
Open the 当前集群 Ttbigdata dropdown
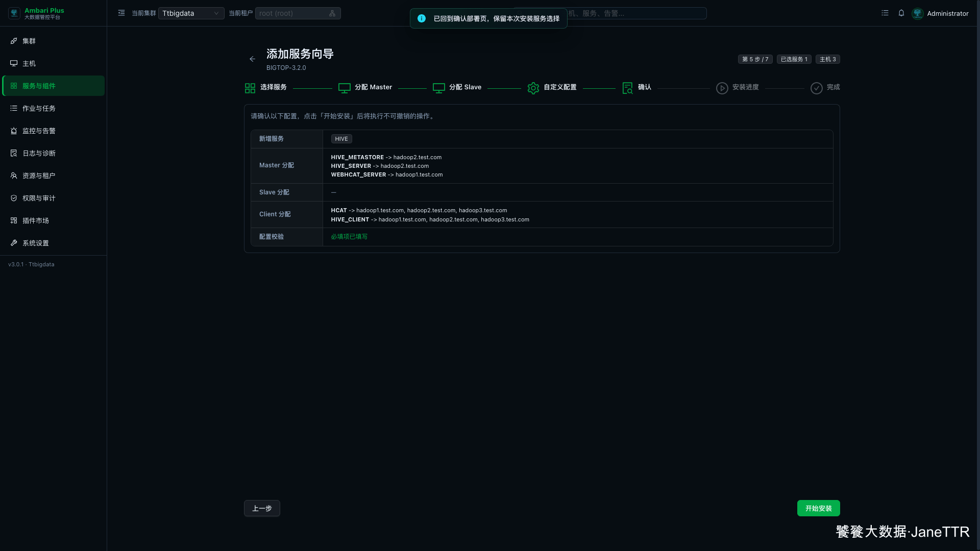[x=191, y=13]
